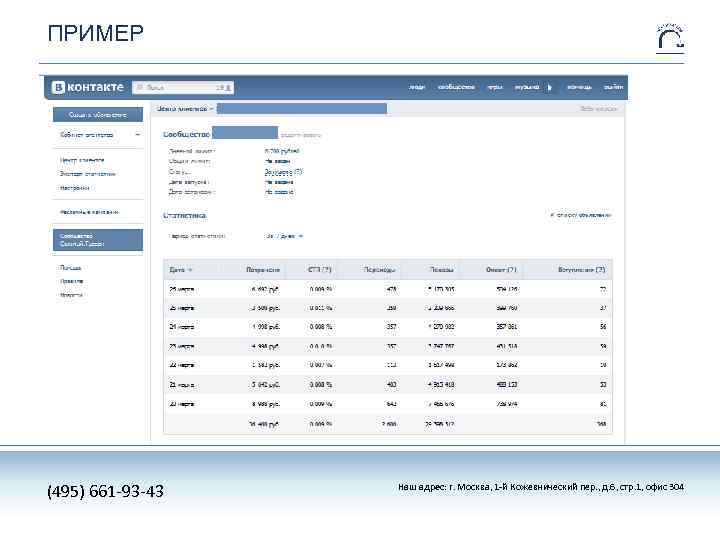Viewport: 720px width, 540px height.
Task: Click the reach value in the 20 марта row
Action: point(506,404)
